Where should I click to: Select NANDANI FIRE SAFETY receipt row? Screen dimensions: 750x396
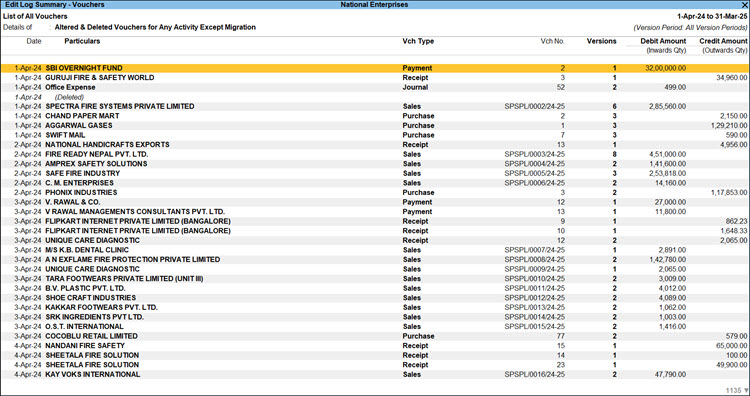[x=375, y=346]
